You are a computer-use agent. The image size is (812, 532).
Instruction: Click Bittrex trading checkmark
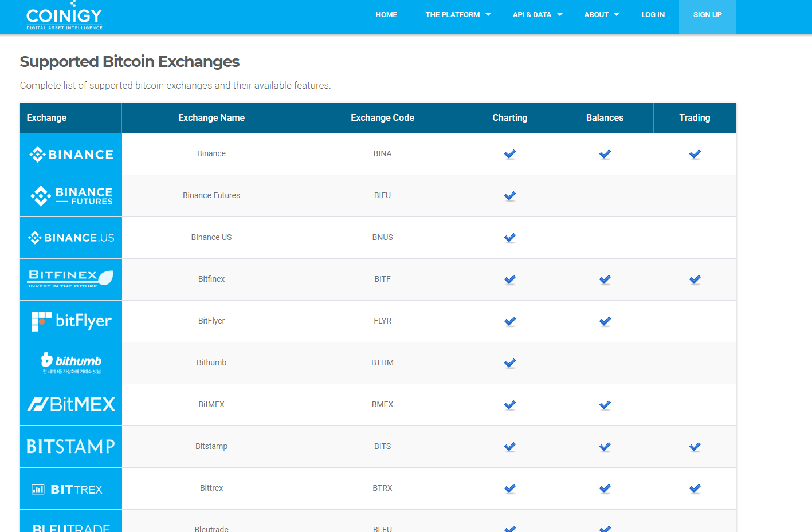click(x=695, y=488)
